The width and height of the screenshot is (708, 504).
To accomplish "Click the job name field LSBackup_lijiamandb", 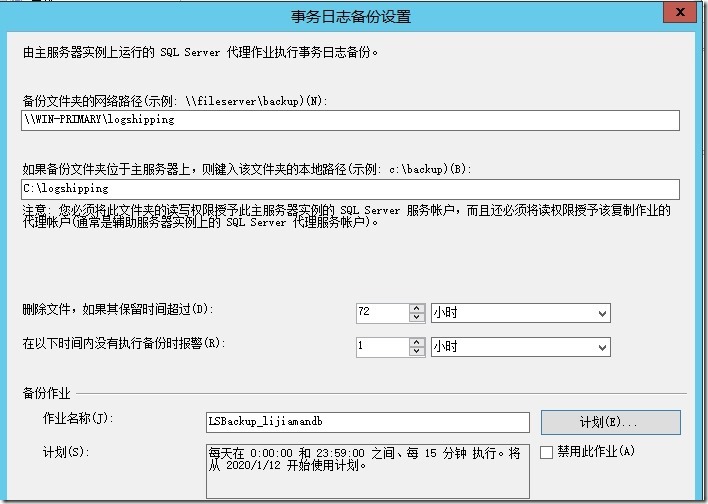I will [x=366, y=422].
